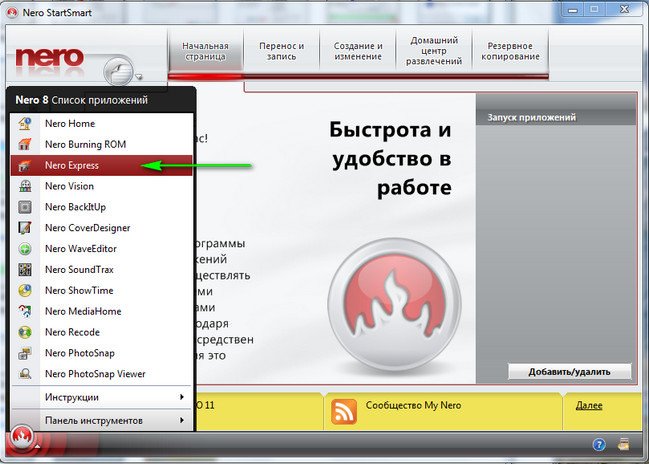The image size is (649, 464).
Task: Open the Создание и изменение tab
Action: 358,51
